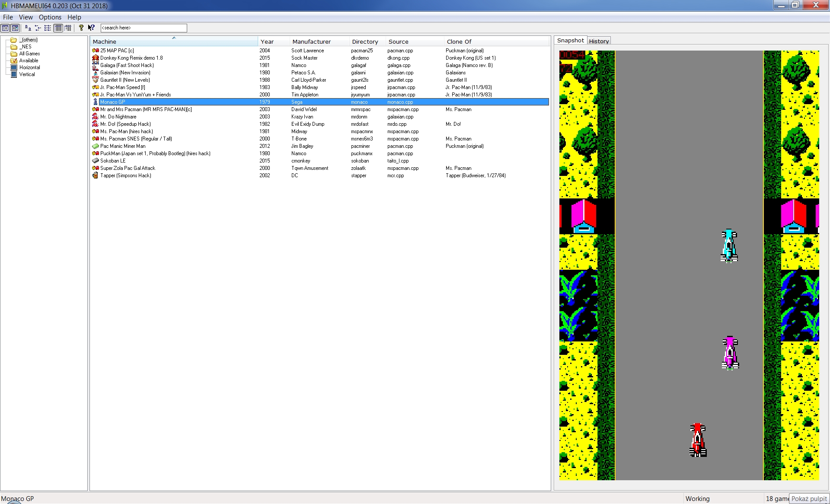The width and height of the screenshot is (830, 504).
Task: Click monaco.cpp source cell
Action: tap(400, 102)
